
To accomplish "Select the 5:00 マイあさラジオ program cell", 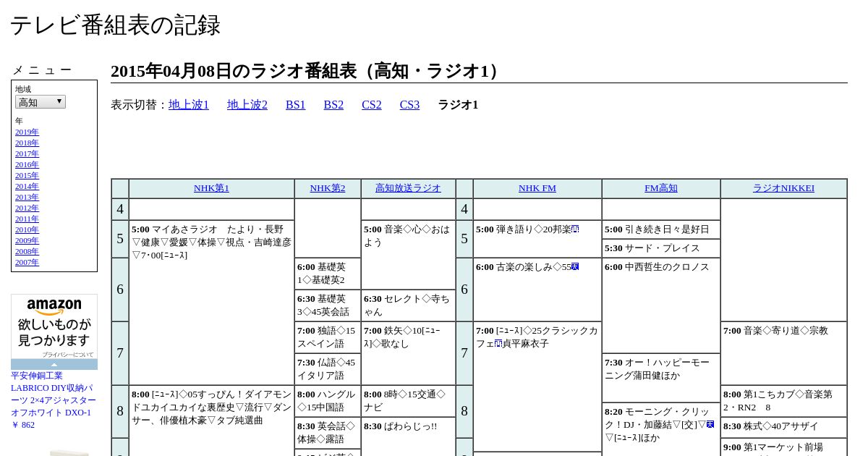I will 211,303.
